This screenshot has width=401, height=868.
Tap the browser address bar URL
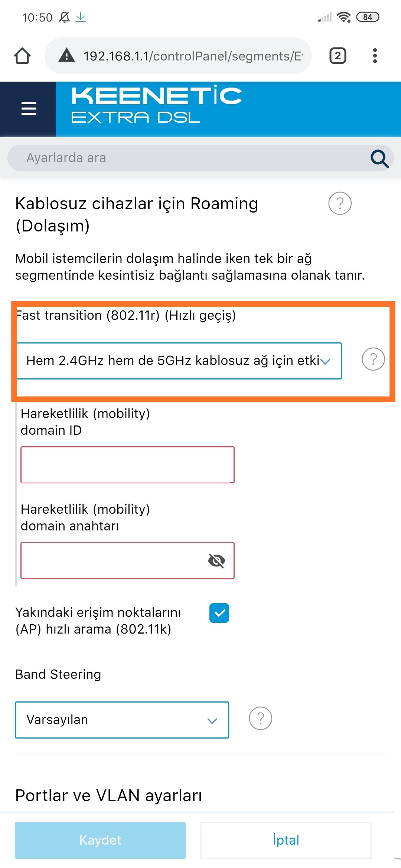193,56
